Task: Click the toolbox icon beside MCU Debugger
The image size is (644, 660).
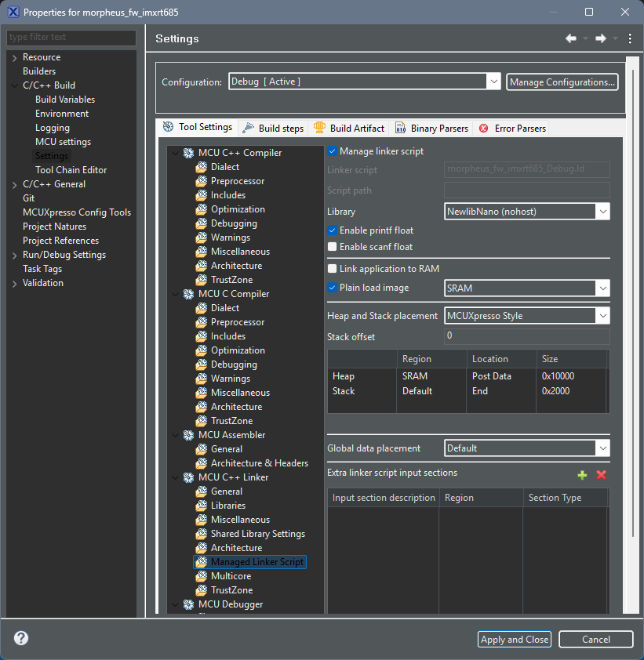Action: [x=187, y=604]
